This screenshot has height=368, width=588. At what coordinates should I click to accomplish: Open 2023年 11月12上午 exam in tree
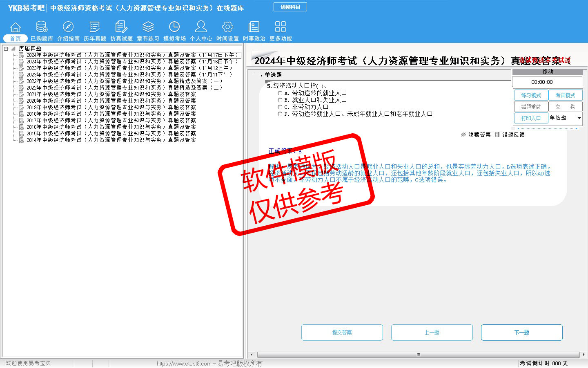tap(129, 68)
